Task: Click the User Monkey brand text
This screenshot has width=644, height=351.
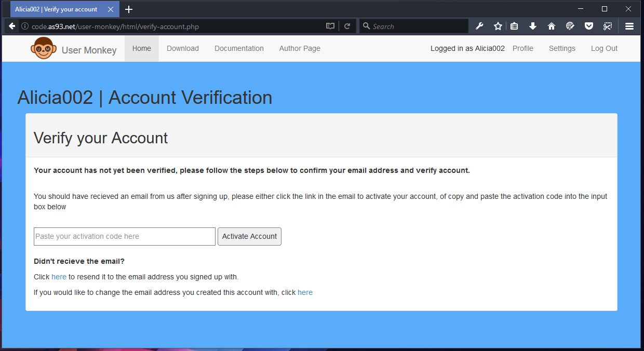Action: click(x=89, y=50)
